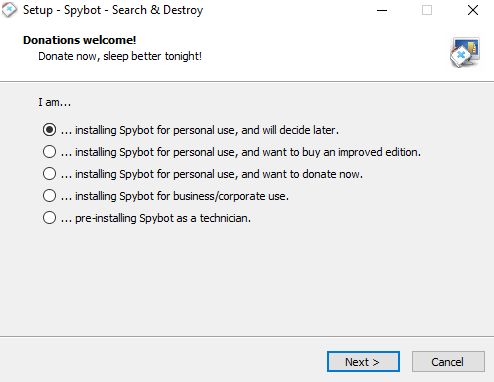Choose 'want to buy an improved edition' option

coord(232,152)
